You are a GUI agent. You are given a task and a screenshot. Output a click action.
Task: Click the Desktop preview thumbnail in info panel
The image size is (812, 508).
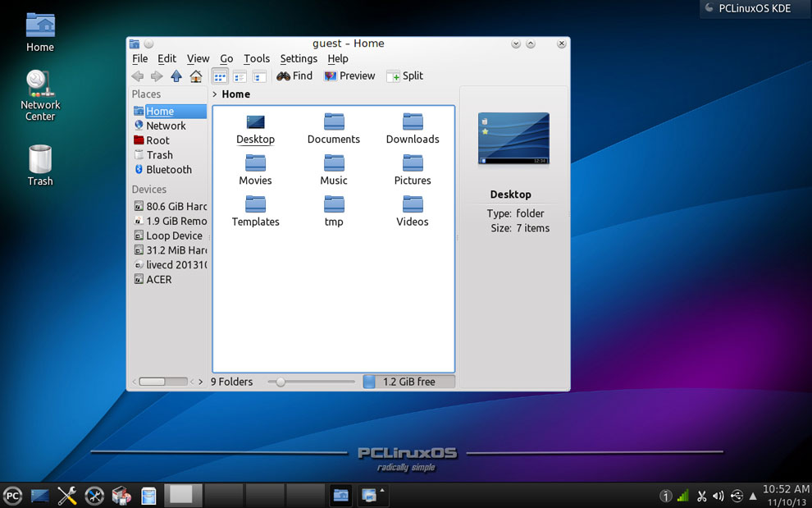[x=513, y=139]
